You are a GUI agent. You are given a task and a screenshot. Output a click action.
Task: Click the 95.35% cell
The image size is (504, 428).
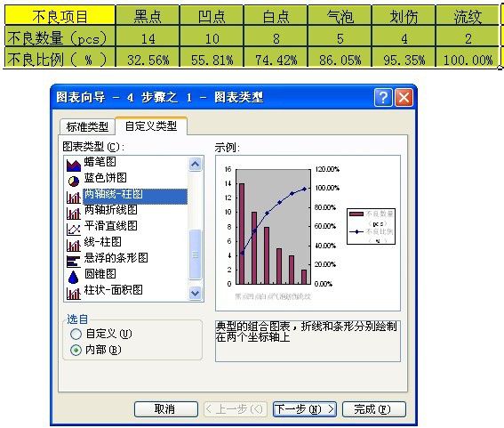404,57
